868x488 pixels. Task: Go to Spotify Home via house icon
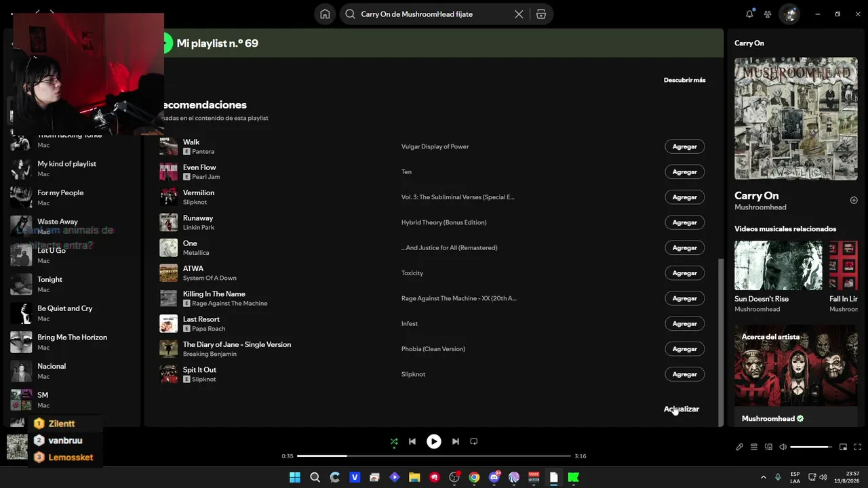[325, 14]
